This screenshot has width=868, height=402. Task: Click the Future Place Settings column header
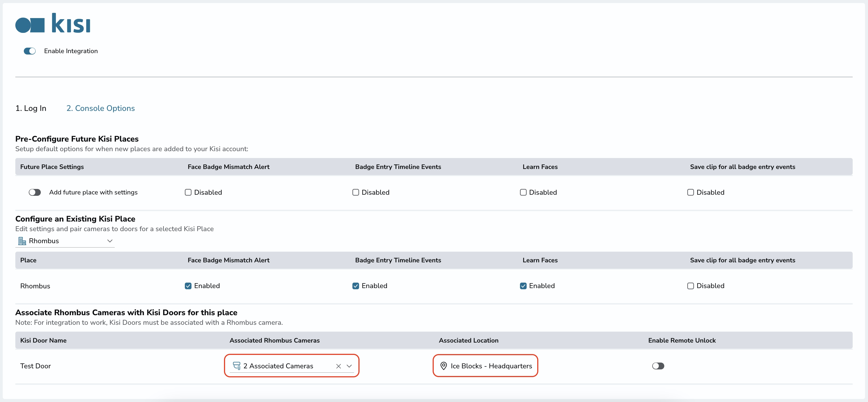[x=52, y=167]
